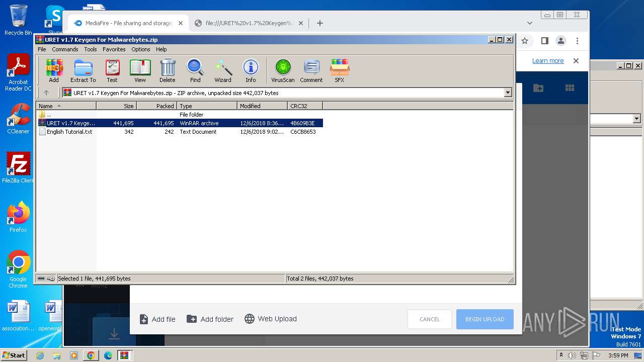Click the View file icon
This screenshot has height=362, width=644.
click(140, 70)
